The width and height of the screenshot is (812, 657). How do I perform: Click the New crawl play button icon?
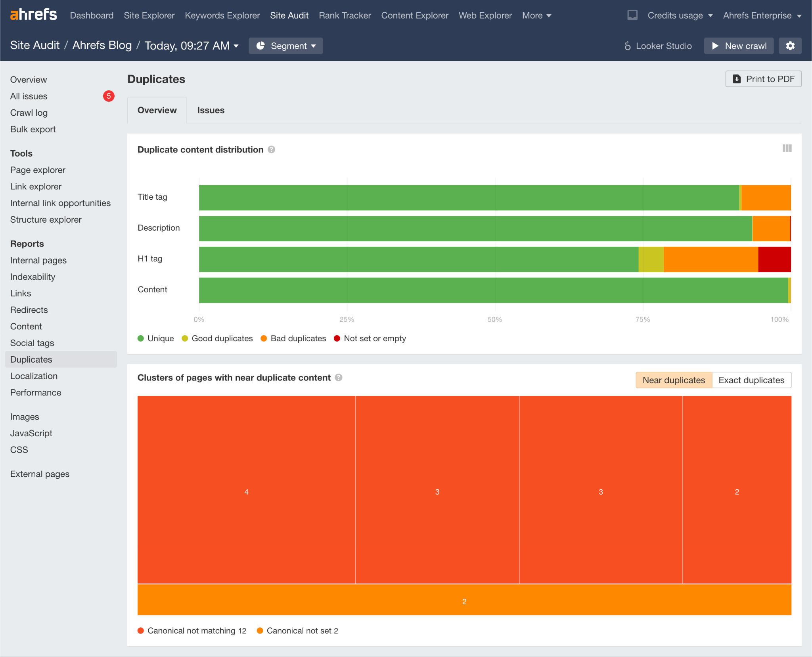click(x=715, y=45)
